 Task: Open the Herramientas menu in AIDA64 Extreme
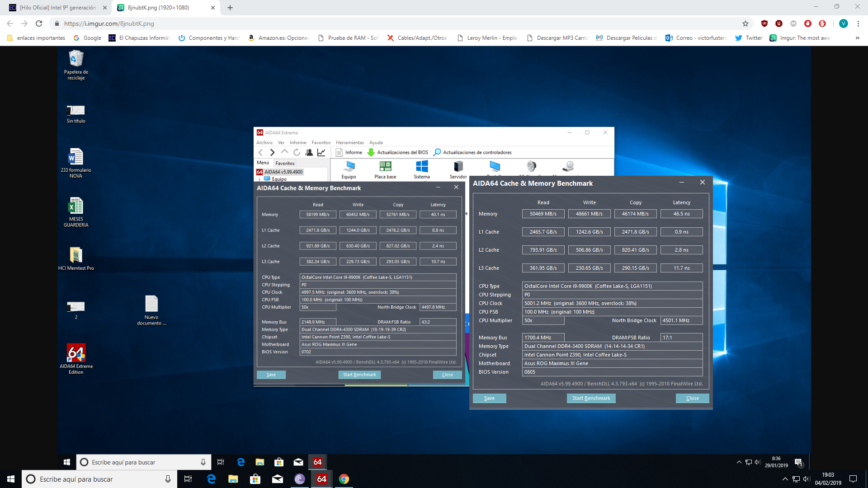349,142
